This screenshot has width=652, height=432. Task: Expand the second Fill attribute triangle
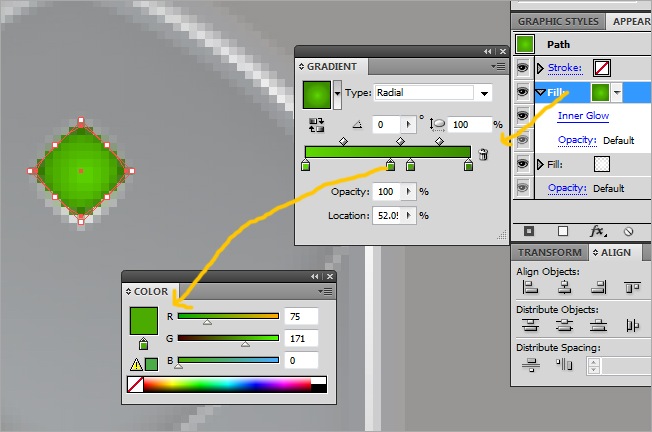(540, 165)
